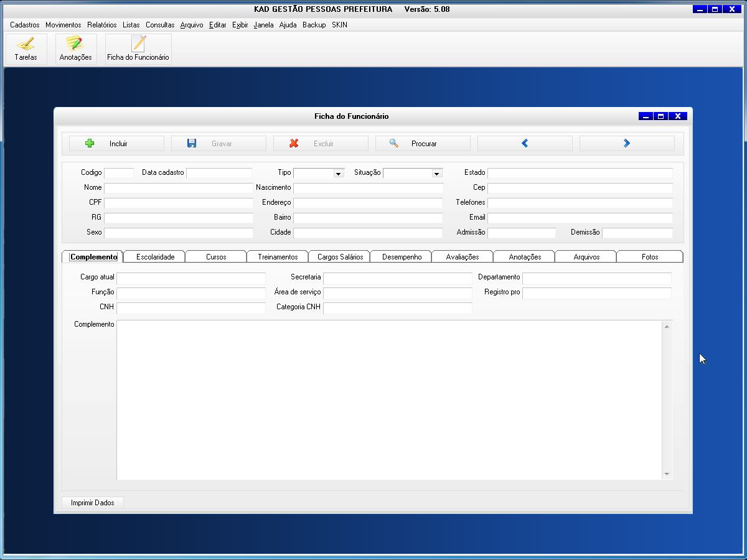
Task: Switch to the Arquivos tab
Action: [586, 257]
